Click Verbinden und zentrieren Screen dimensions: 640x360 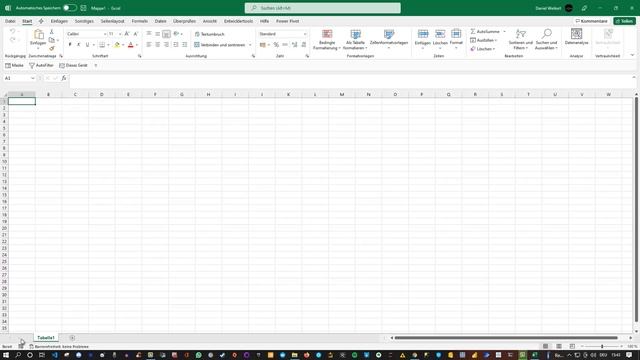(x=220, y=45)
